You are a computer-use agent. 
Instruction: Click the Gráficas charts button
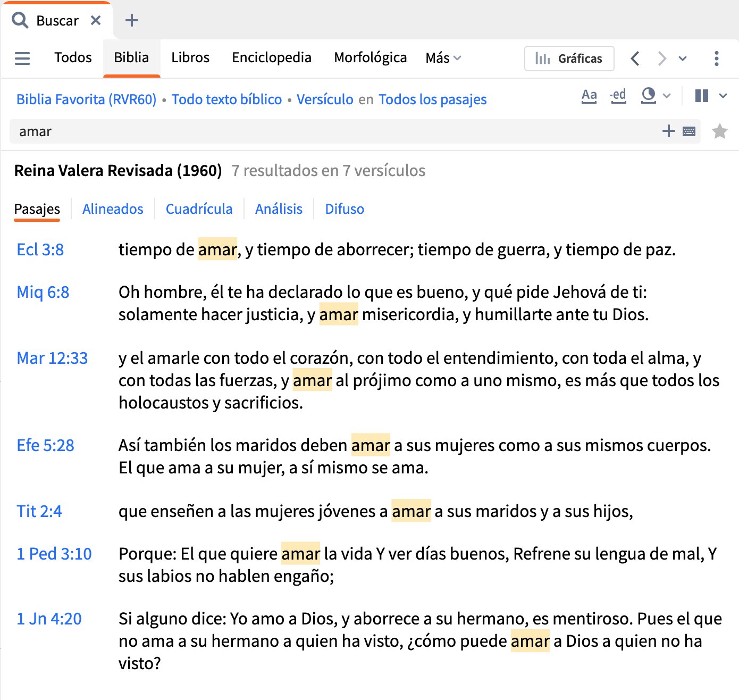point(569,59)
